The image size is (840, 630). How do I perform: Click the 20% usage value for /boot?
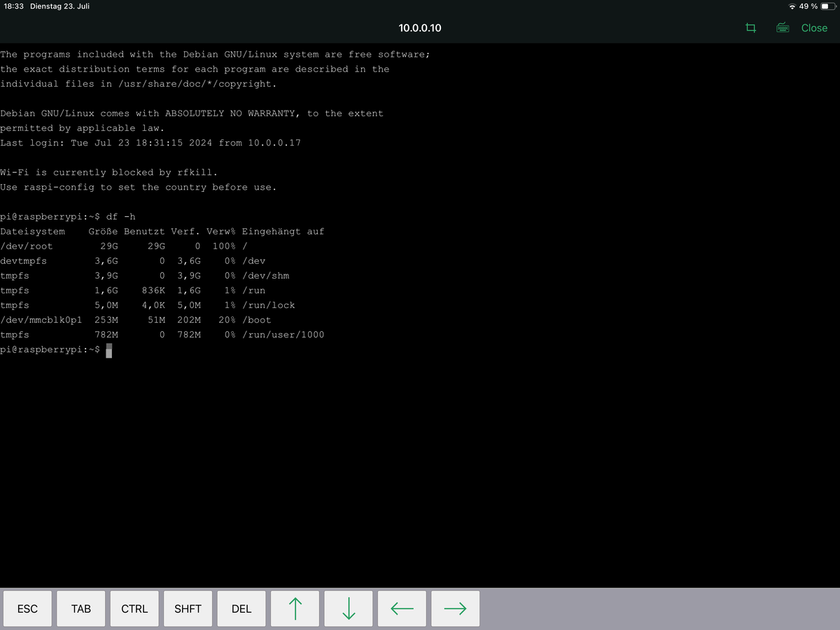(227, 320)
